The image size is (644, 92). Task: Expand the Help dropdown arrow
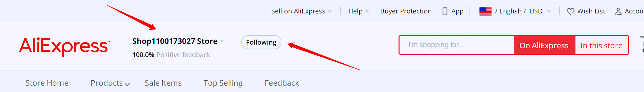coord(367,11)
